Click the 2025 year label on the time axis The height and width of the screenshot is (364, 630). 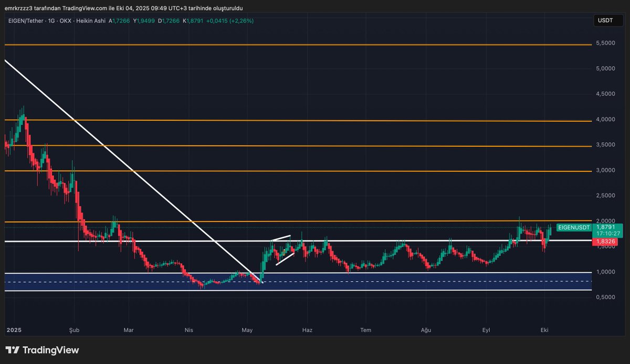14,330
